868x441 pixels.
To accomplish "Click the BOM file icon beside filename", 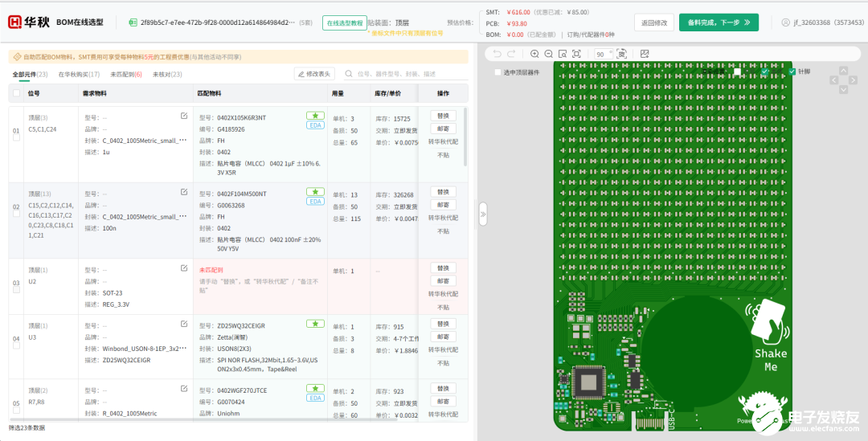I will [133, 22].
